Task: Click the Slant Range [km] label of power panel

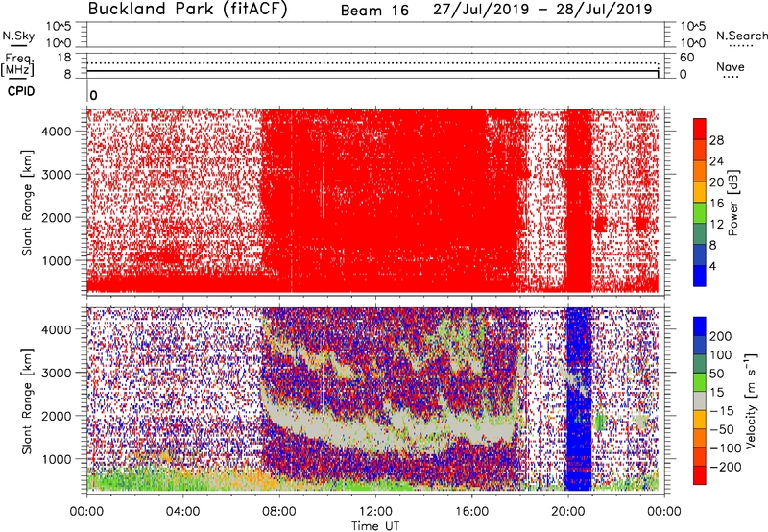Action: pos(27,204)
